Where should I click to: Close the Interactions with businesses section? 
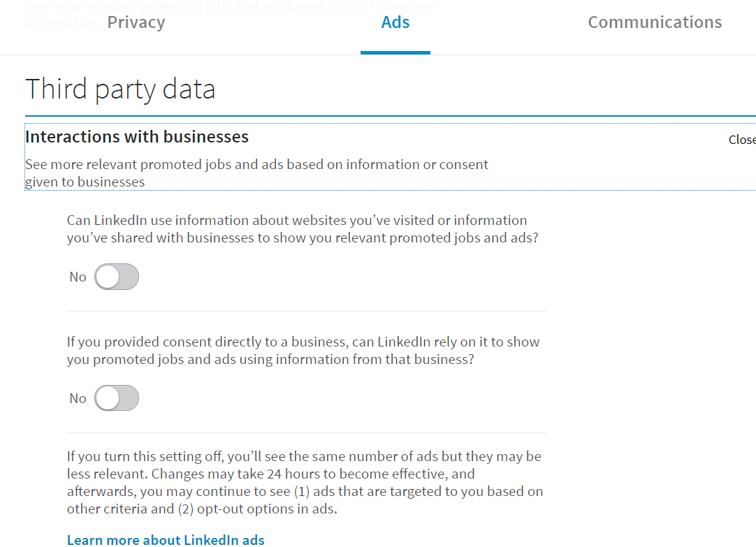[x=742, y=140]
